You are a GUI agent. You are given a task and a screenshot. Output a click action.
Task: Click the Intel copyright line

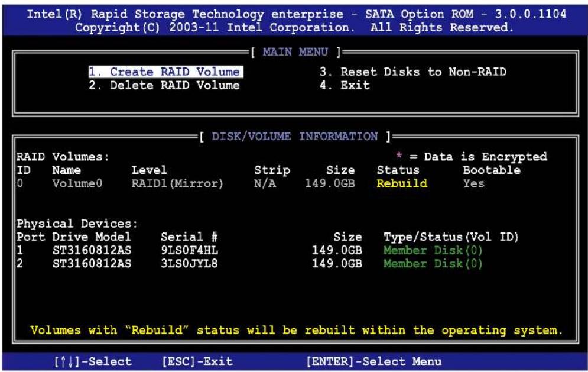click(x=294, y=27)
